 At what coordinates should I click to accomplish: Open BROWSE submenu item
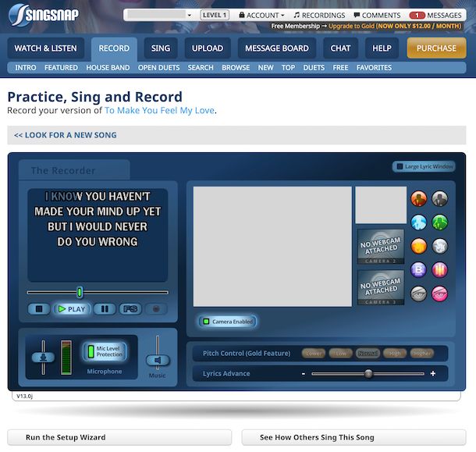[236, 67]
